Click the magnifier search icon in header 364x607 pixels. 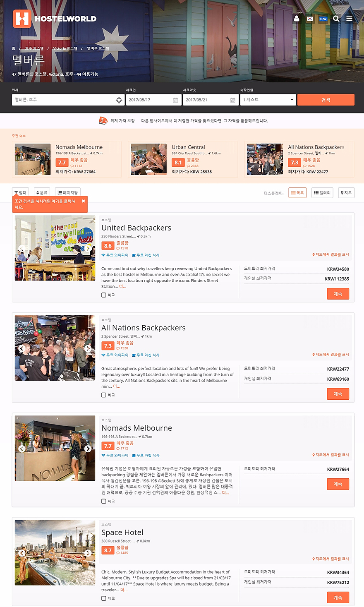(x=336, y=19)
